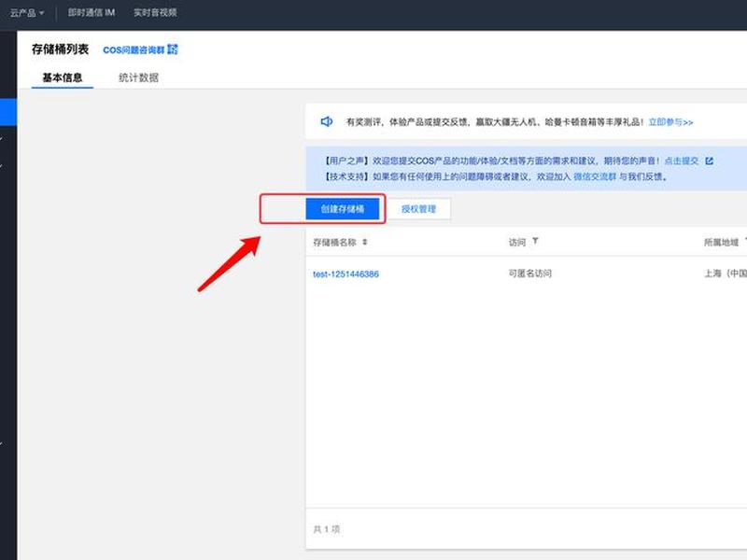Select the highlighted blue sidebar item
747x560 pixels.
click(x=8, y=112)
